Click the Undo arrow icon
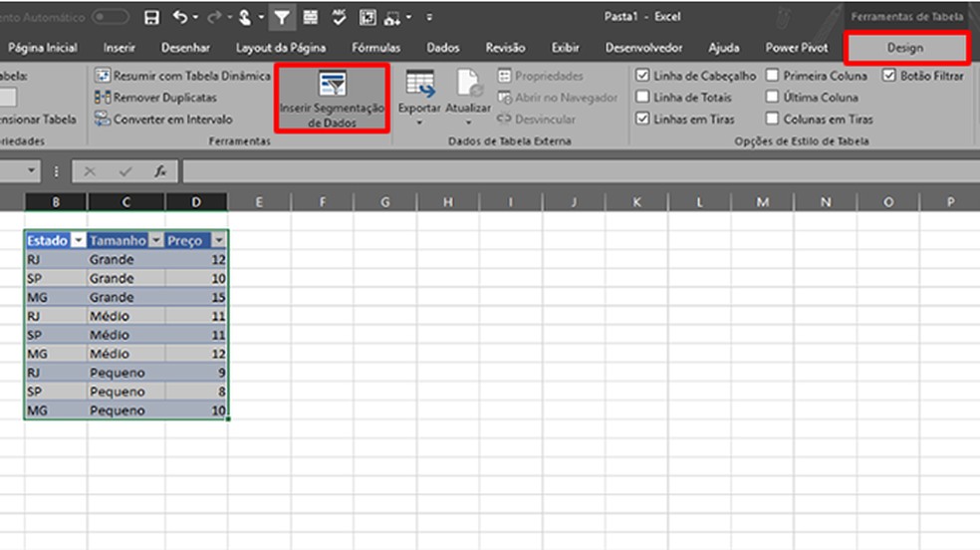The height and width of the screenshot is (550, 980). point(180,18)
